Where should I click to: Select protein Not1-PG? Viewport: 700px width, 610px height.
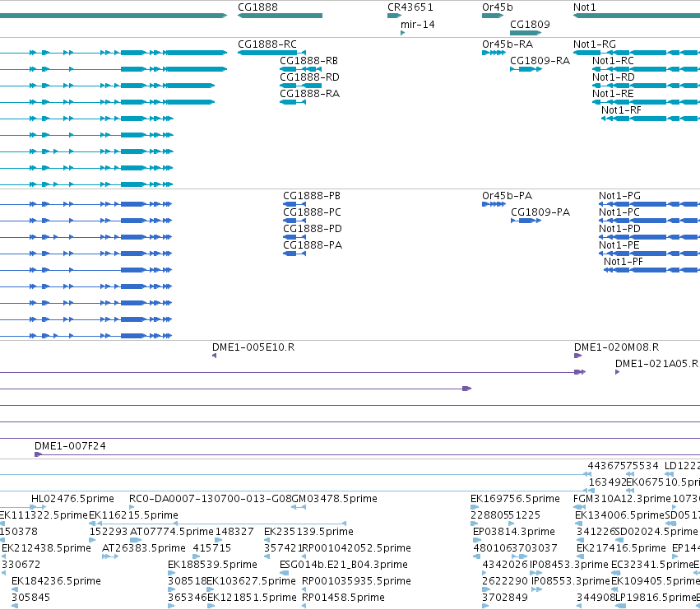coord(649,204)
